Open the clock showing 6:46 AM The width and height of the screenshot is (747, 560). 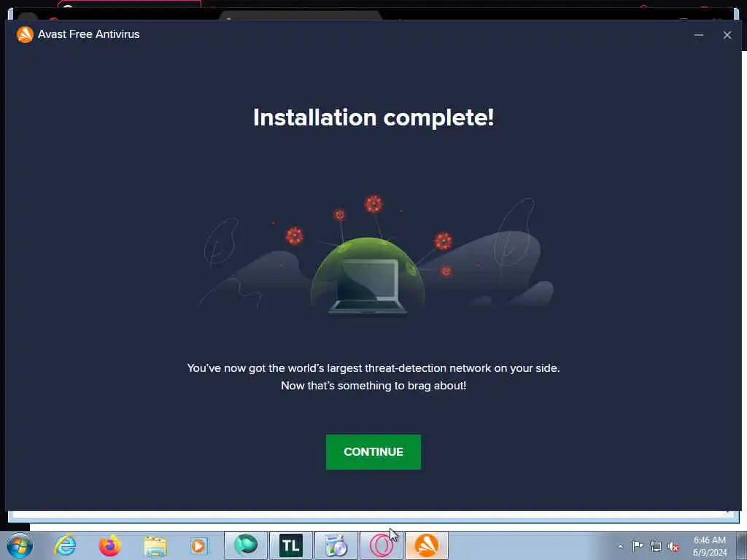click(x=709, y=546)
